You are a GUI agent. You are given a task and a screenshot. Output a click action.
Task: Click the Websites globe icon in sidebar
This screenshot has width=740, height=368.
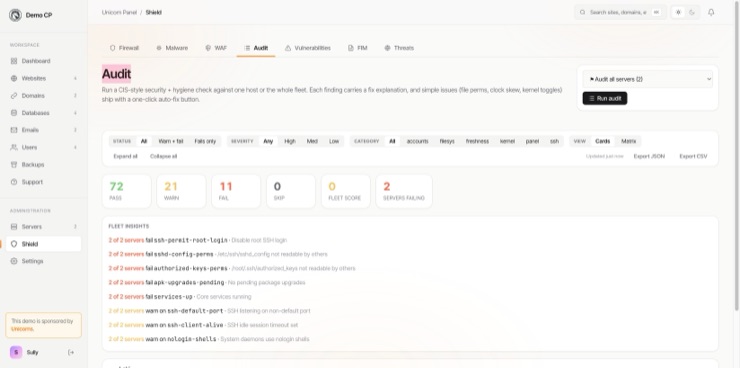14,78
